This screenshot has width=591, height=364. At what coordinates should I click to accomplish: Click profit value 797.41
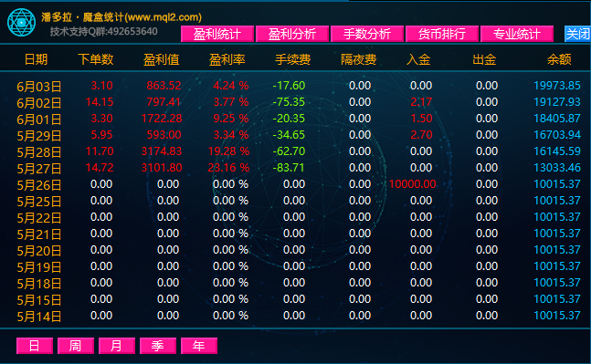pyautogui.click(x=164, y=102)
